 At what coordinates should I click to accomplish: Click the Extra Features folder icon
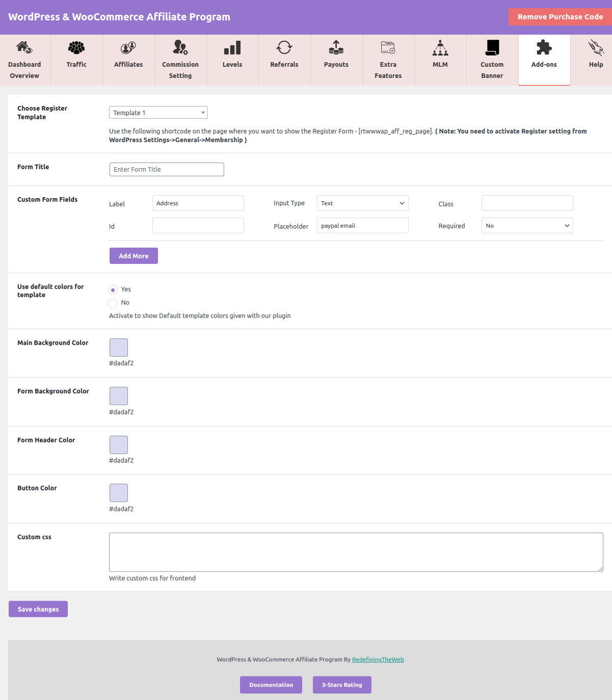(x=388, y=47)
